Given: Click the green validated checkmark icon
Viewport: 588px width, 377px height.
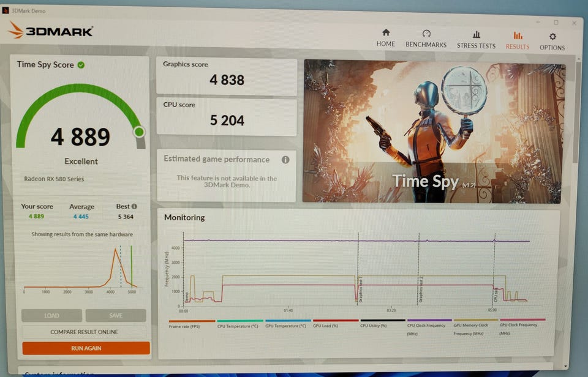Looking at the screenshot, I should (81, 65).
